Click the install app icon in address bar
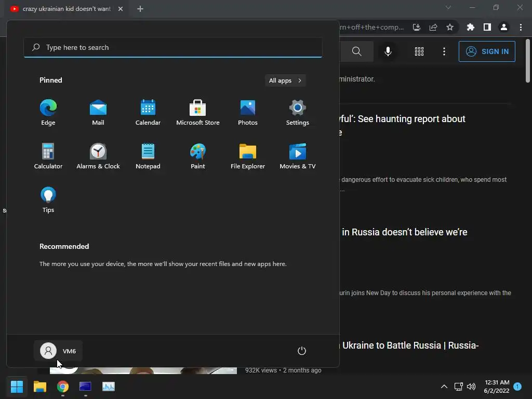Image resolution: width=532 pixels, height=399 pixels. click(x=417, y=27)
